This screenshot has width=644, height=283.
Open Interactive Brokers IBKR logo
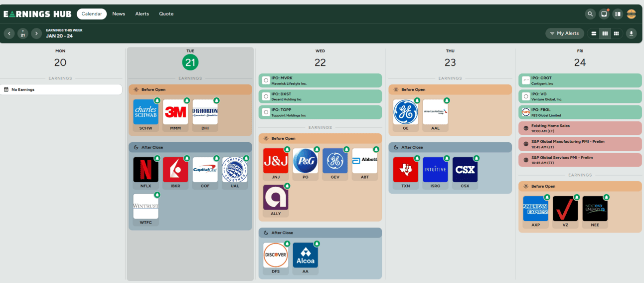175,170
